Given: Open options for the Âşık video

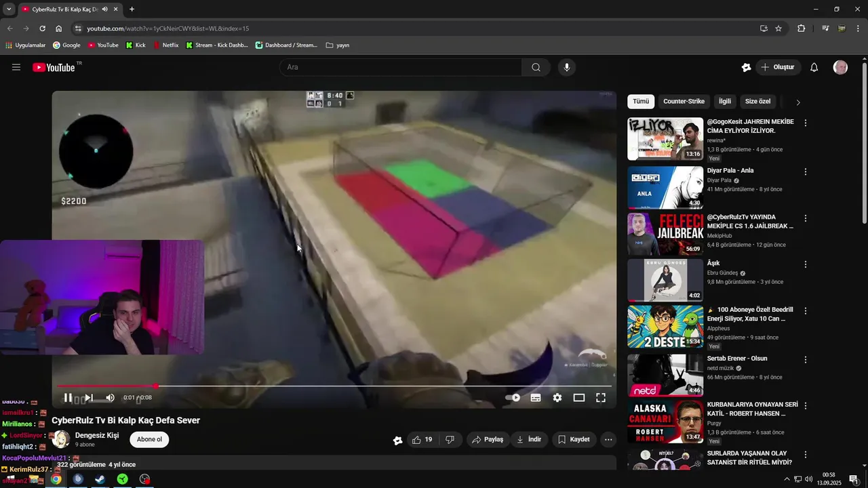Looking at the screenshot, I should coord(806,264).
